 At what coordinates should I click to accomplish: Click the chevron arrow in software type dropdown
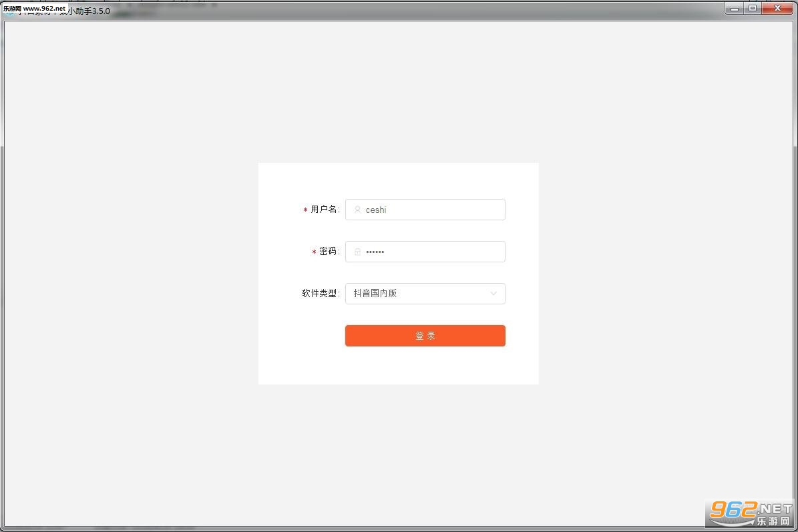tap(493, 294)
